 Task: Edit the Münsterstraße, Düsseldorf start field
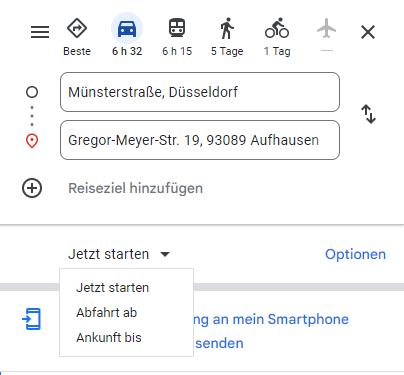pos(200,92)
